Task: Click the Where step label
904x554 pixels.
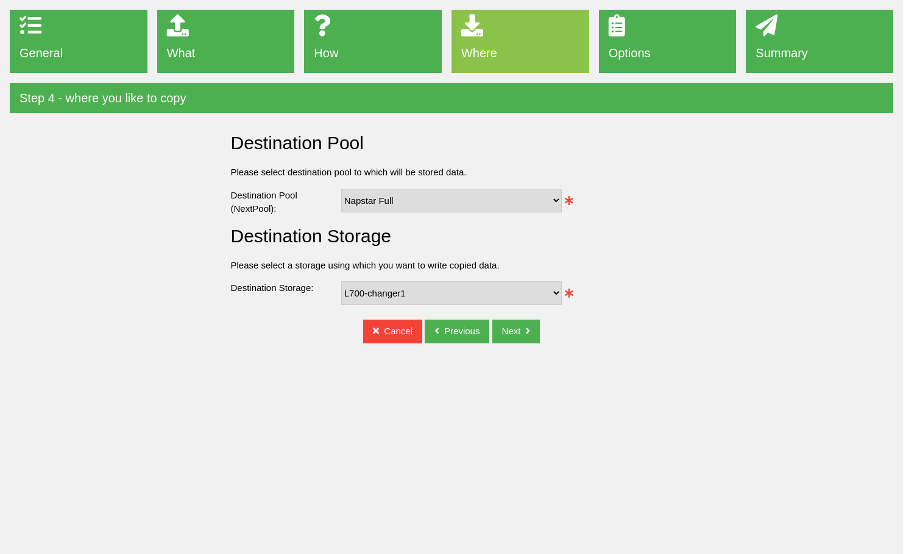Action: point(479,53)
